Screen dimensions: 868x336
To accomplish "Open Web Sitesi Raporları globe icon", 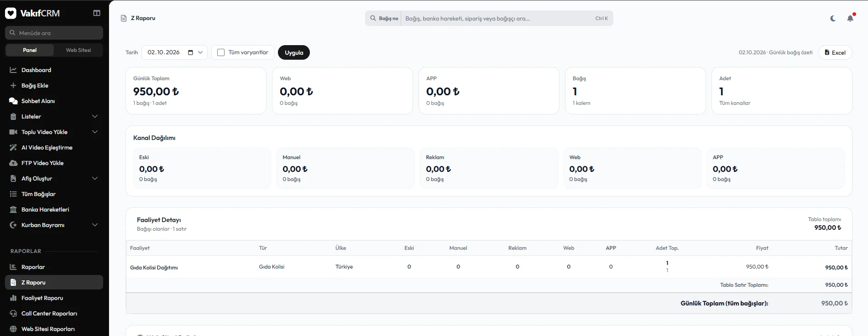I will point(13,329).
